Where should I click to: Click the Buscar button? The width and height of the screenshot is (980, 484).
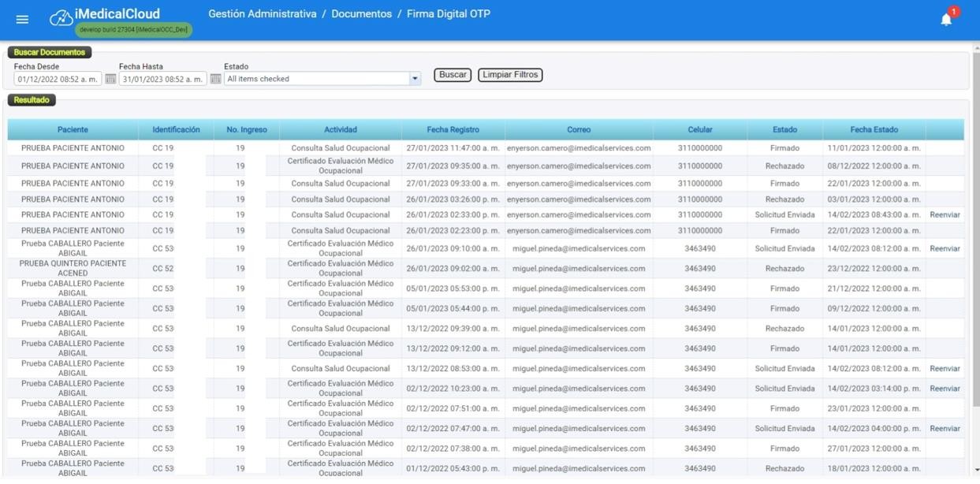click(453, 75)
